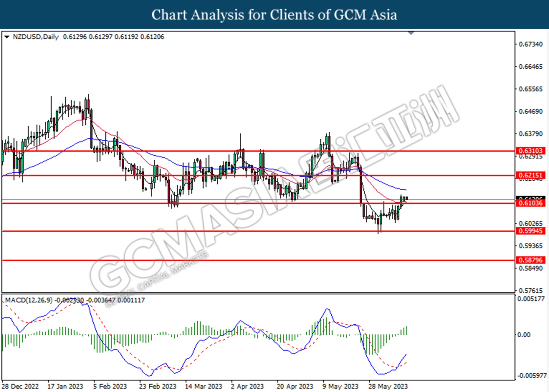Click the MACD -0.005977 scale value

pyautogui.click(x=532, y=376)
